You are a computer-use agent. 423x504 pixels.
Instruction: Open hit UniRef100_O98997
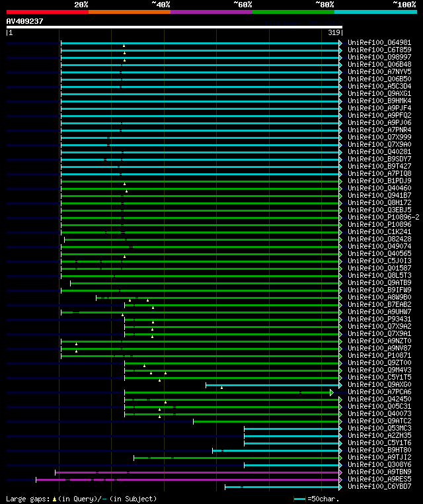point(379,58)
